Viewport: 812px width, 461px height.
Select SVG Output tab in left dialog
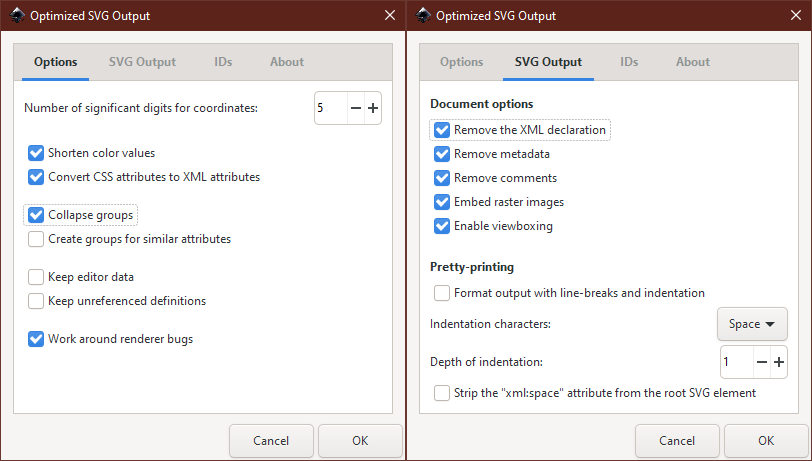(142, 62)
